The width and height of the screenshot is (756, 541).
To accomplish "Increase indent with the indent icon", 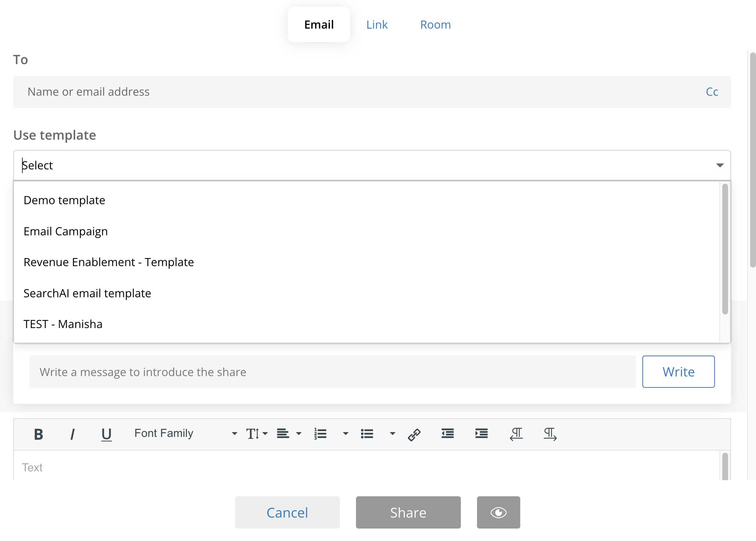I will [x=481, y=434].
